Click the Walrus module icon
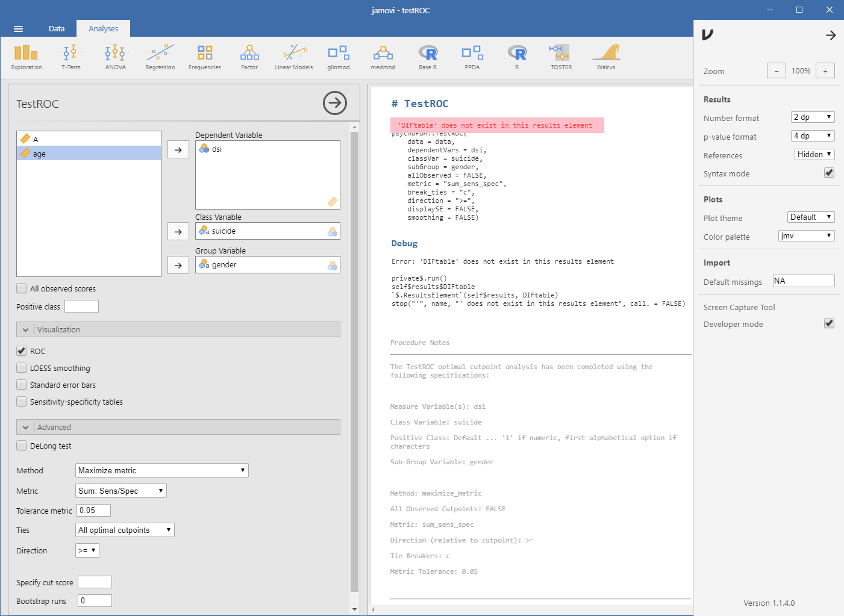This screenshot has width=844, height=616. (x=605, y=57)
